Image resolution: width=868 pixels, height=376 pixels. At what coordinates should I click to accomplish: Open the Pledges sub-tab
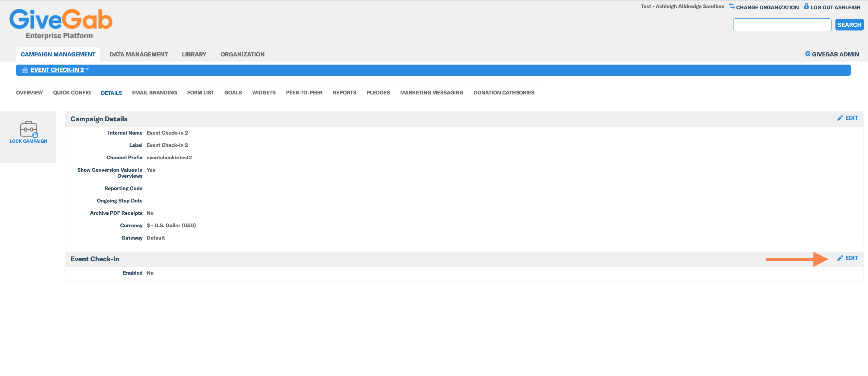[378, 93]
